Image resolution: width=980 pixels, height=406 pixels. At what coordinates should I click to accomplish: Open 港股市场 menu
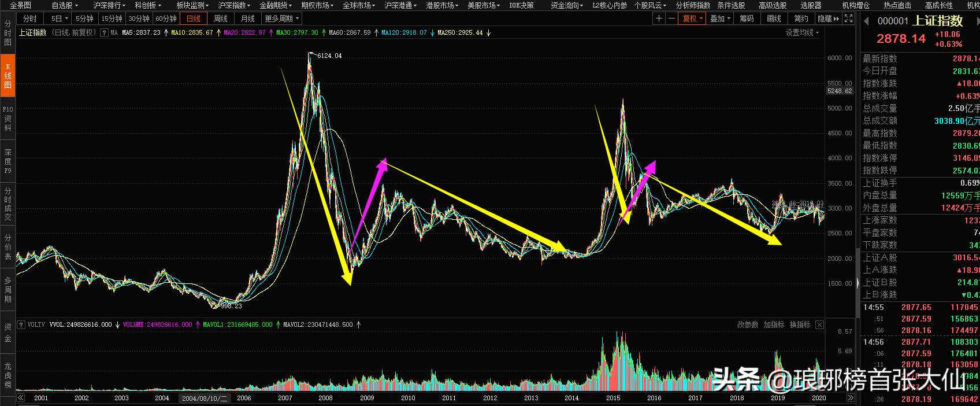pyautogui.click(x=442, y=5)
